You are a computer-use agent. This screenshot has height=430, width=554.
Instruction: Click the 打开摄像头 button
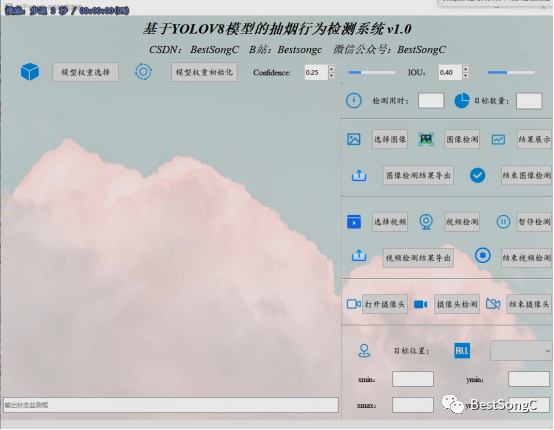point(385,304)
